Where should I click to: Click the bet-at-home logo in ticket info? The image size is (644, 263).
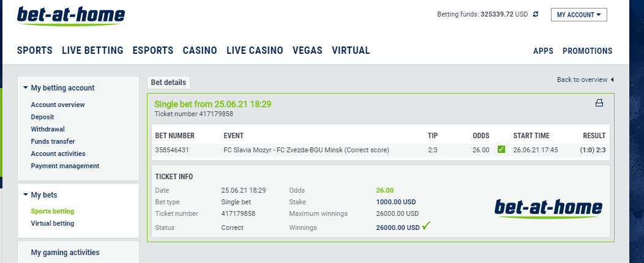pyautogui.click(x=549, y=208)
